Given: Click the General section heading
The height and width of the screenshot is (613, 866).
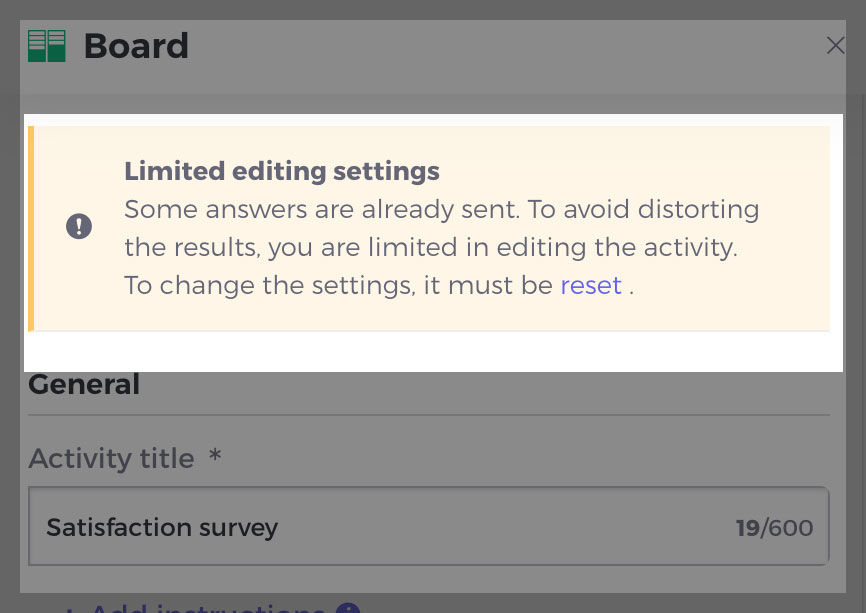Looking at the screenshot, I should click(84, 384).
